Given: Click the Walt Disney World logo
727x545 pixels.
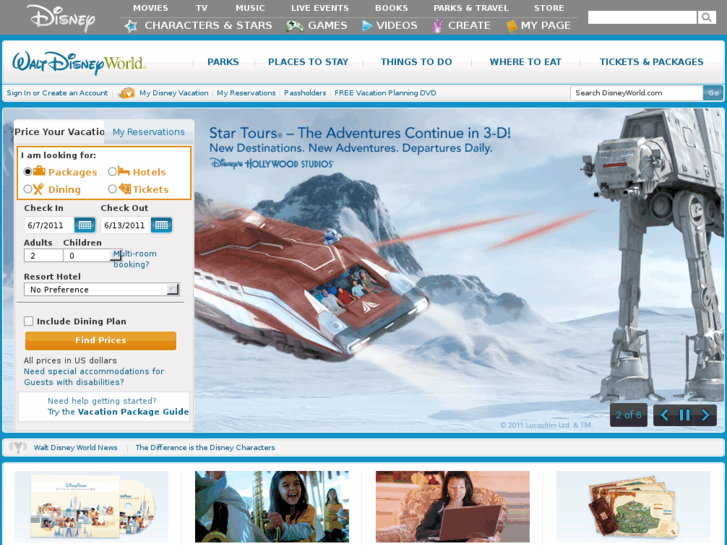Looking at the screenshot, I should point(79,63).
